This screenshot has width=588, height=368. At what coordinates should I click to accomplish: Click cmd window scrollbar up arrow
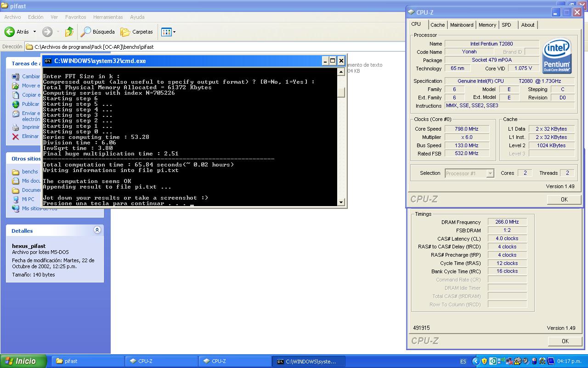341,72
